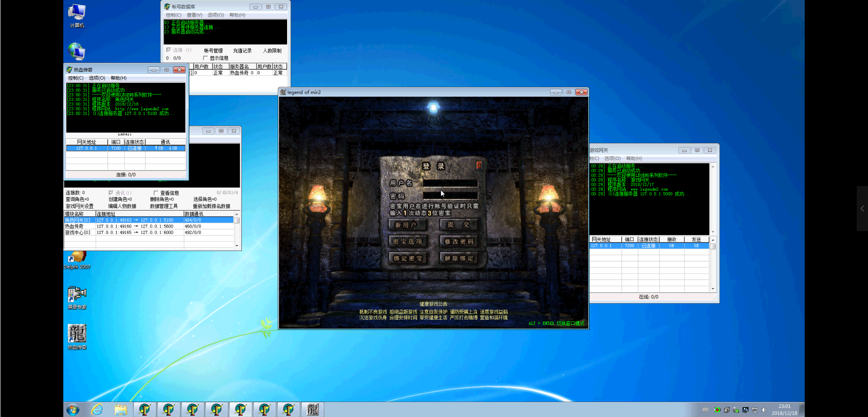Click 帐号管理 in 帐号数据库 window
The image size is (868, 417).
coord(213,51)
